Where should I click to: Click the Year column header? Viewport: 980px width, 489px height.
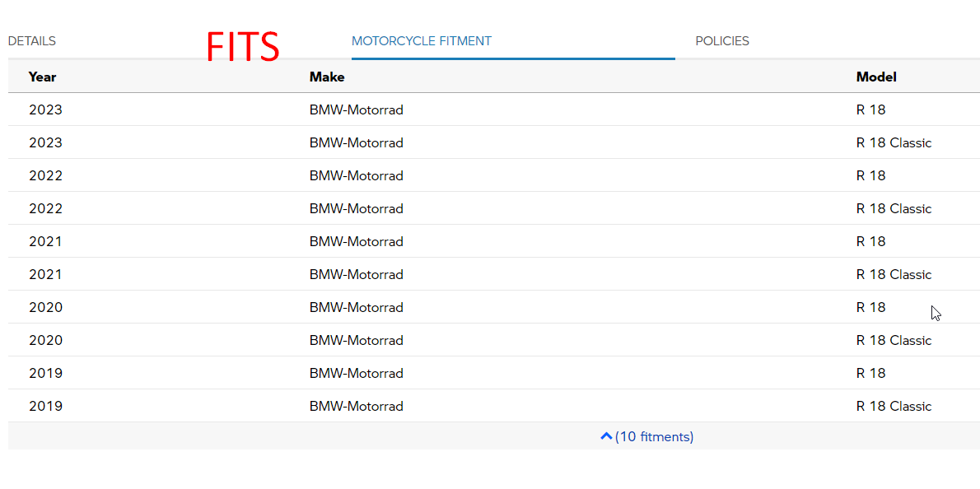coord(42,77)
